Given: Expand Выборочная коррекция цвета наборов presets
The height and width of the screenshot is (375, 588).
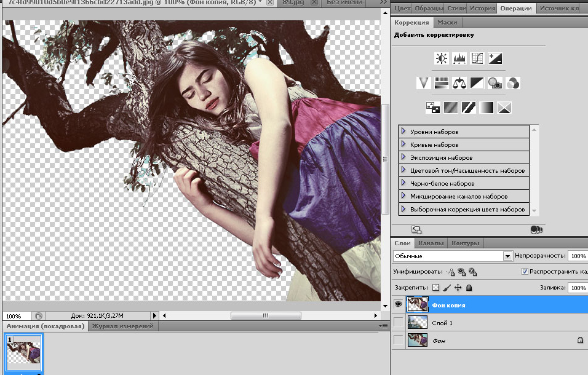Looking at the screenshot, I should point(403,208).
